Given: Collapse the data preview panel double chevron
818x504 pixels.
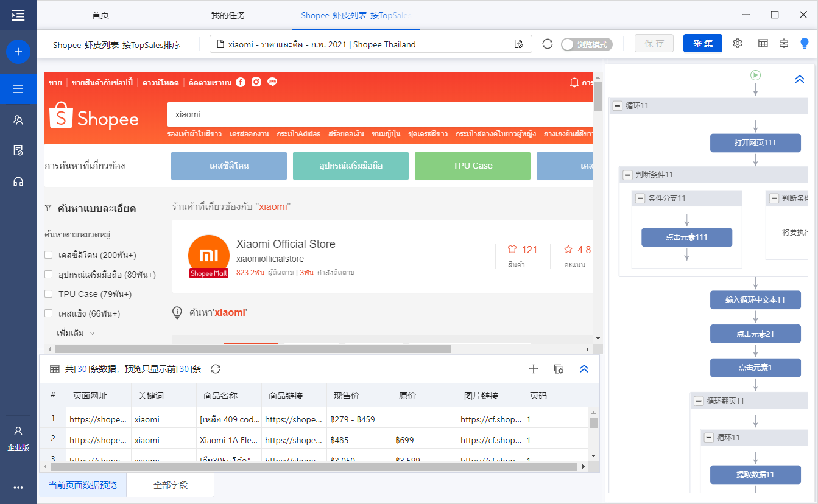Looking at the screenshot, I should click(584, 369).
